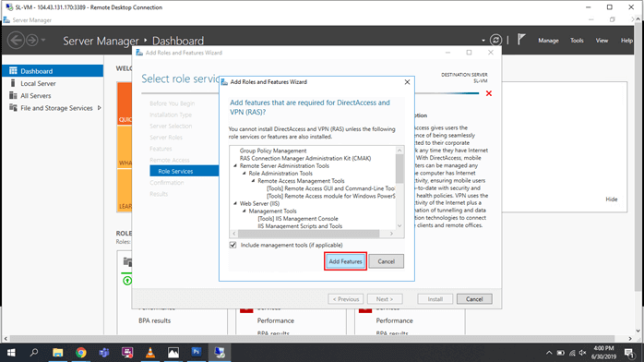
Task: Open taskbar search magnifier
Action: click(34, 352)
